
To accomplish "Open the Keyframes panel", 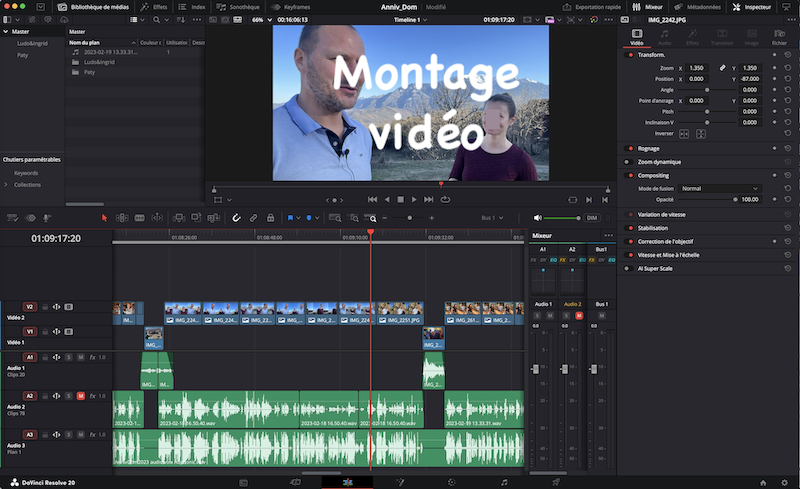I will 291,7.
